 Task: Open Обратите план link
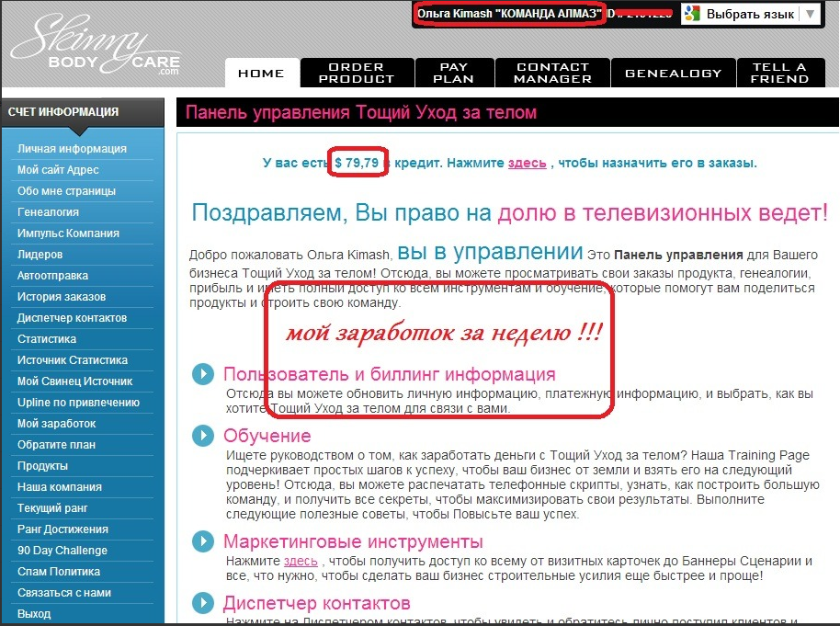pyautogui.click(x=56, y=445)
